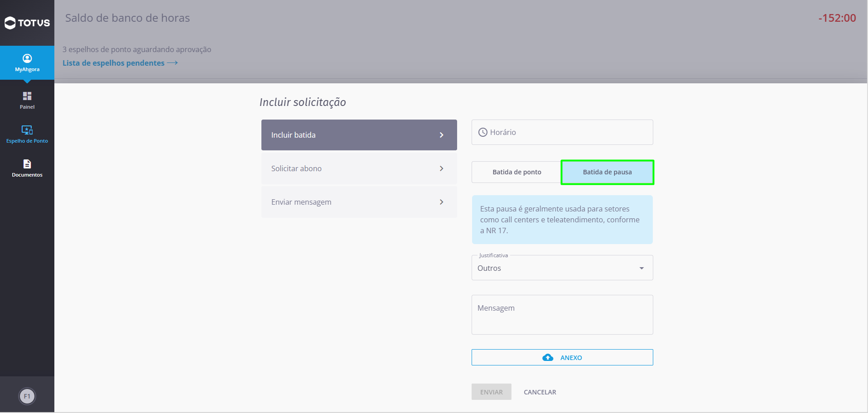
Task: Open Espelho de Ponto in sidebar
Action: [x=27, y=134]
